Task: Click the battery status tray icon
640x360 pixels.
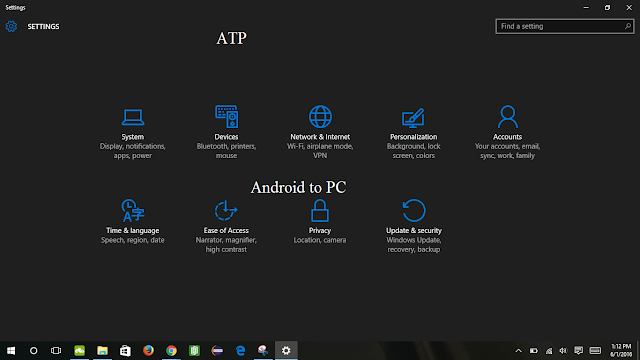Action: [x=533, y=351]
